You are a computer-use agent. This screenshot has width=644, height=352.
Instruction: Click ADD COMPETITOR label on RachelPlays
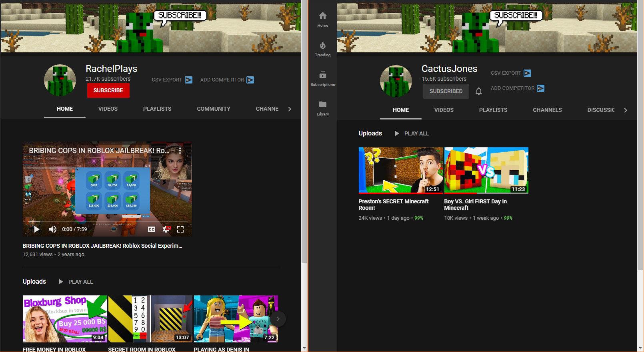click(x=222, y=80)
